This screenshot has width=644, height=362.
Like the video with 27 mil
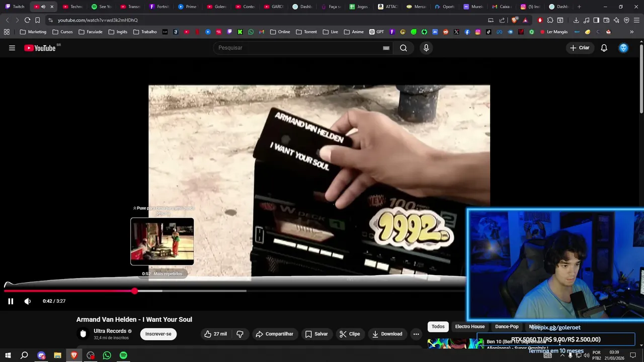pos(215,334)
